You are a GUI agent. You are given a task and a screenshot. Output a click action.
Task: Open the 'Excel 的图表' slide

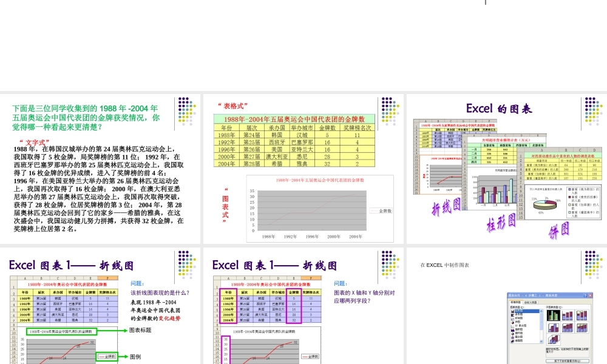tap(507, 169)
